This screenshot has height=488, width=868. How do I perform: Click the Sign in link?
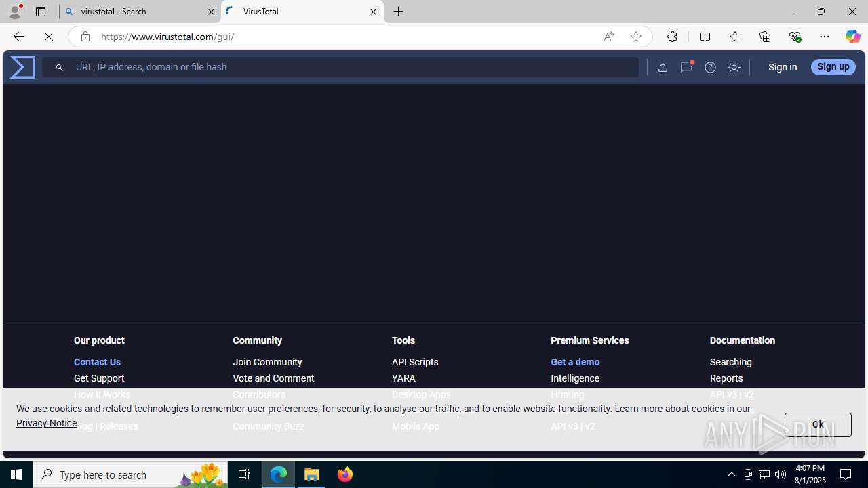pyautogui.click(x=783, y=67)
